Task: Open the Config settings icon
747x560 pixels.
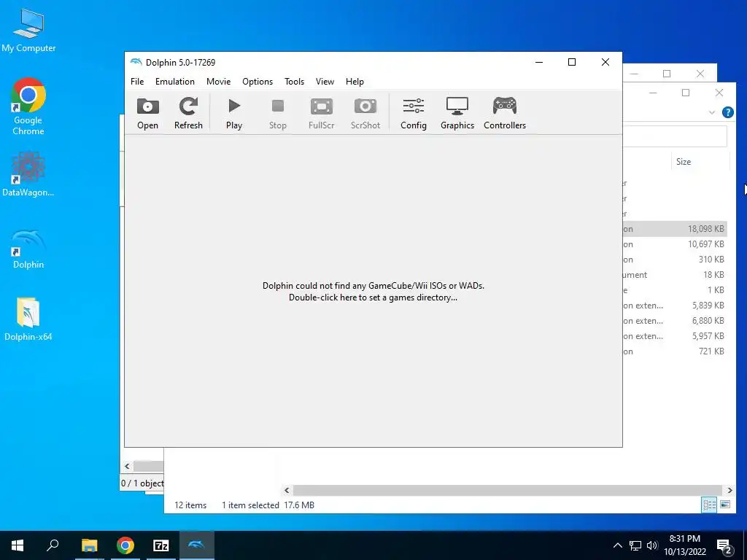Action: pyautogui.click(x=414, y=113)
